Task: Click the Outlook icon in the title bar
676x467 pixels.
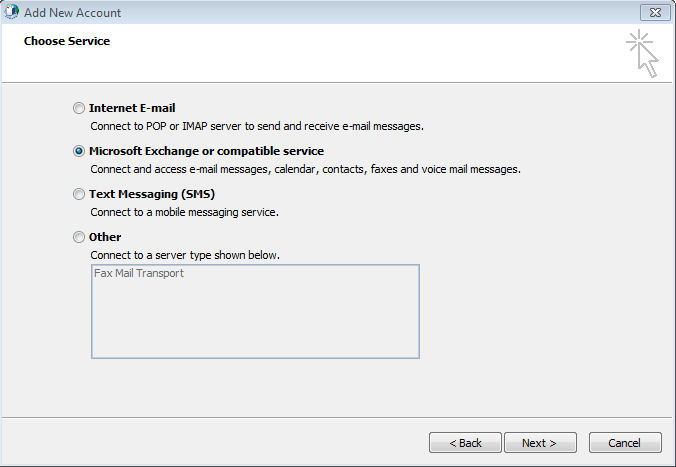Action: pos(12,12)
